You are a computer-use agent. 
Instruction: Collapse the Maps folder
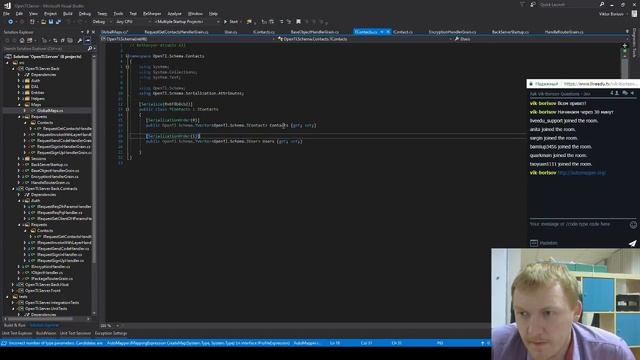click(x=19, y=104)
